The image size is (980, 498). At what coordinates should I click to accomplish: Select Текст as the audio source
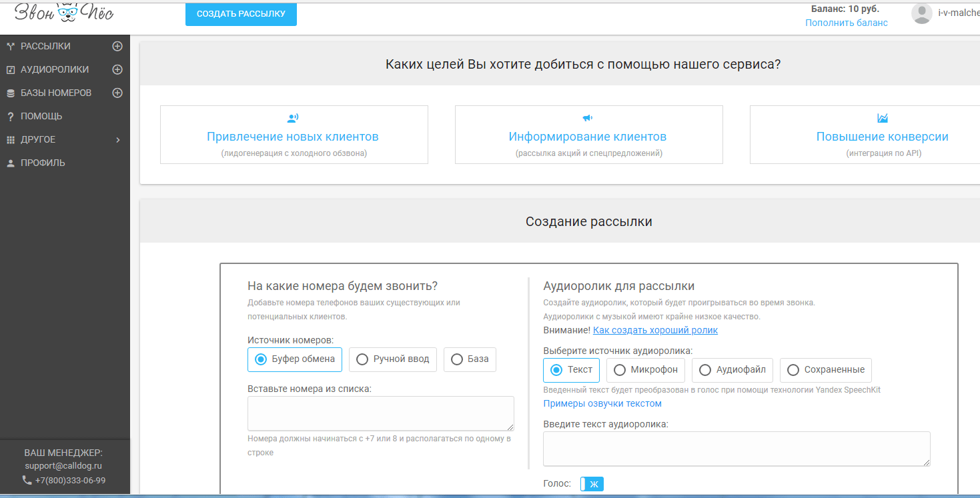tap(572, 370)
